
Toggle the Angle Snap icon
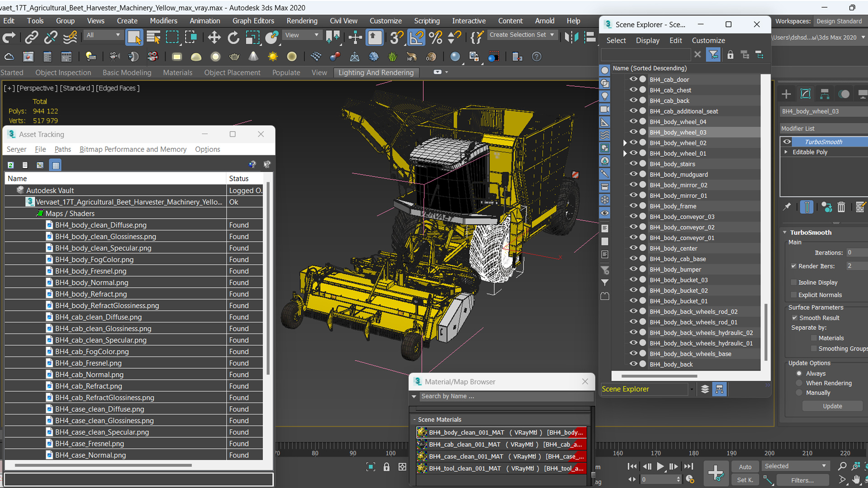(416, 37)
